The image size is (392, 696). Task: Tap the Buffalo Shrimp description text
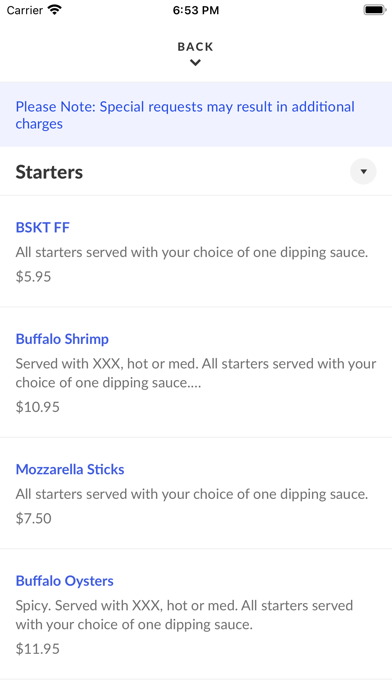[x=196, y=373]
